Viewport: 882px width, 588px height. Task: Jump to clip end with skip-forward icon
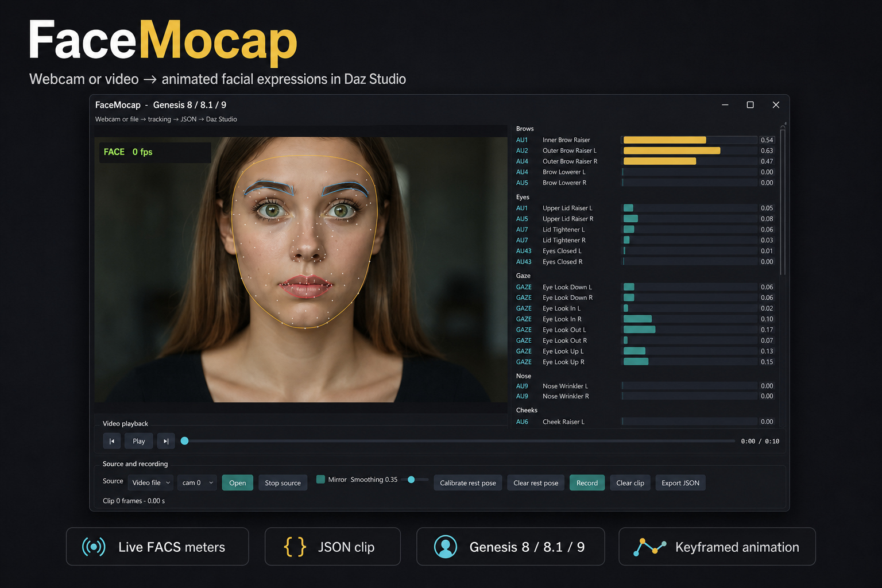point(166,441)
